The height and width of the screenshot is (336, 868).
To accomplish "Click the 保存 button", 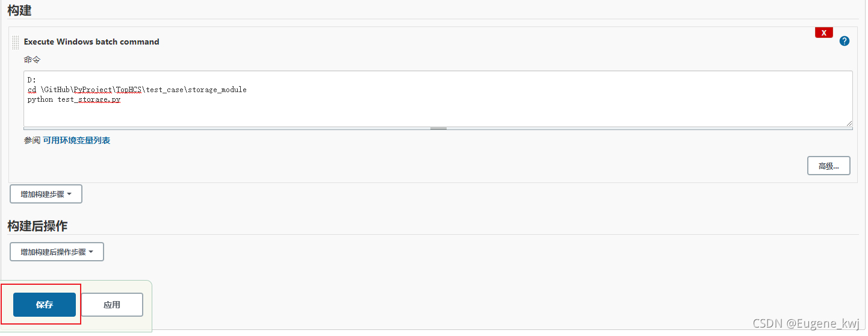I will [45, 305].
